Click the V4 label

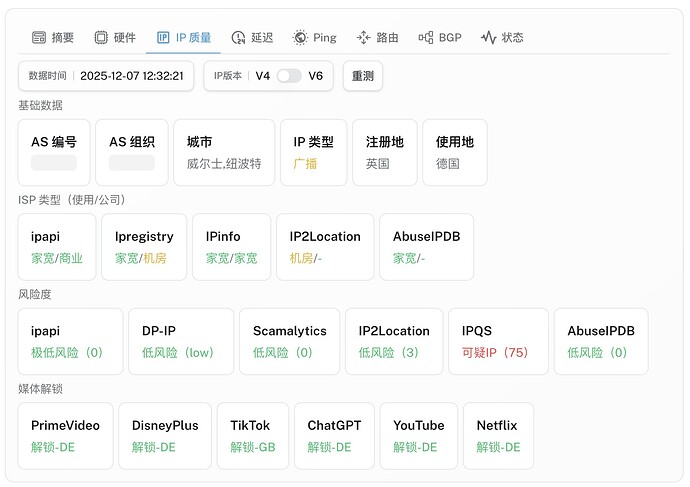[x=263, y=76]
